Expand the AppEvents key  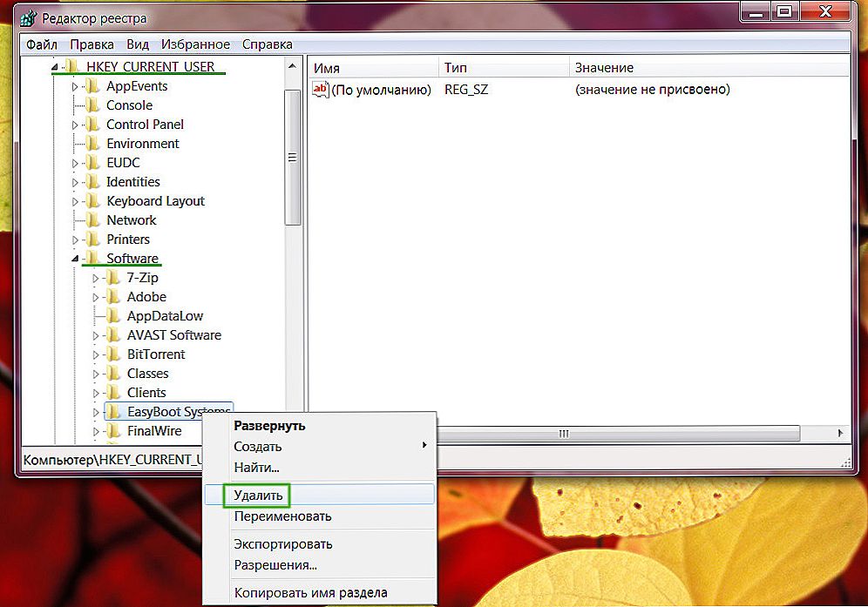pyautogui.click(x=75, y=87)
